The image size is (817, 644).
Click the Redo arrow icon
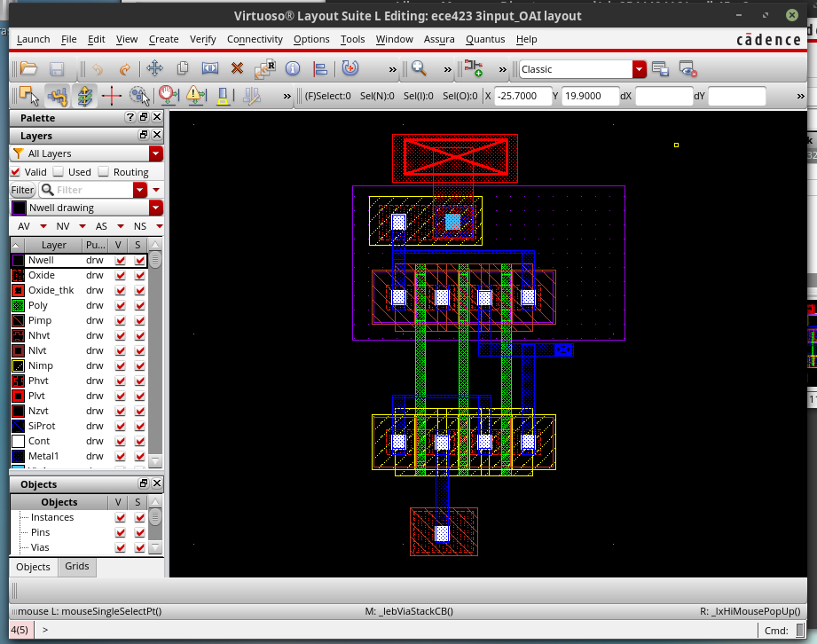pos(124,69)
